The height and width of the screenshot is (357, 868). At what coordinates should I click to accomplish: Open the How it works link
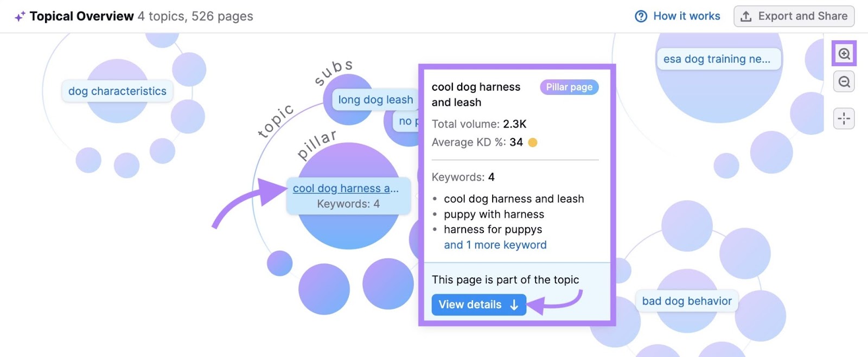pyautogui.click(x=686, y=16)
